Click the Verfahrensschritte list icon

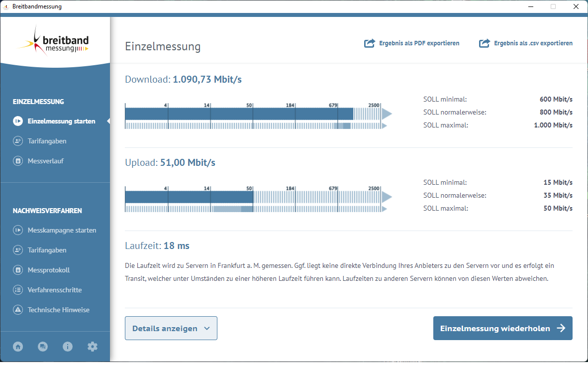18,290
